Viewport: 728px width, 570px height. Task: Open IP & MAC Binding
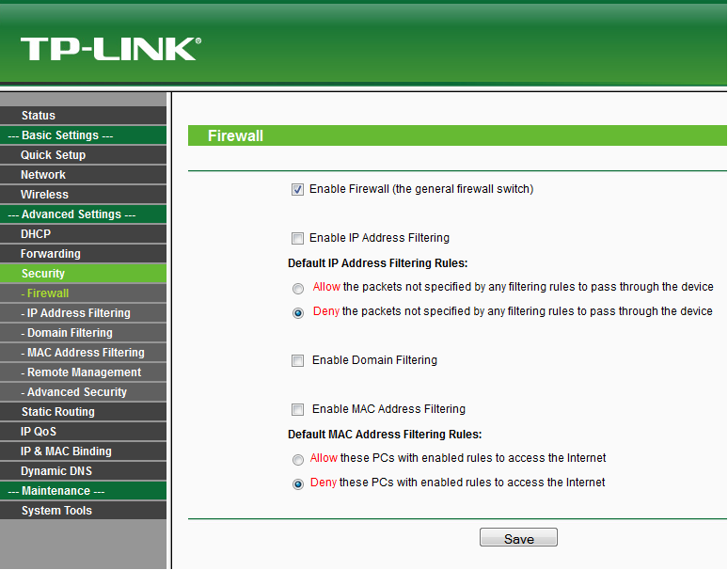83,451
